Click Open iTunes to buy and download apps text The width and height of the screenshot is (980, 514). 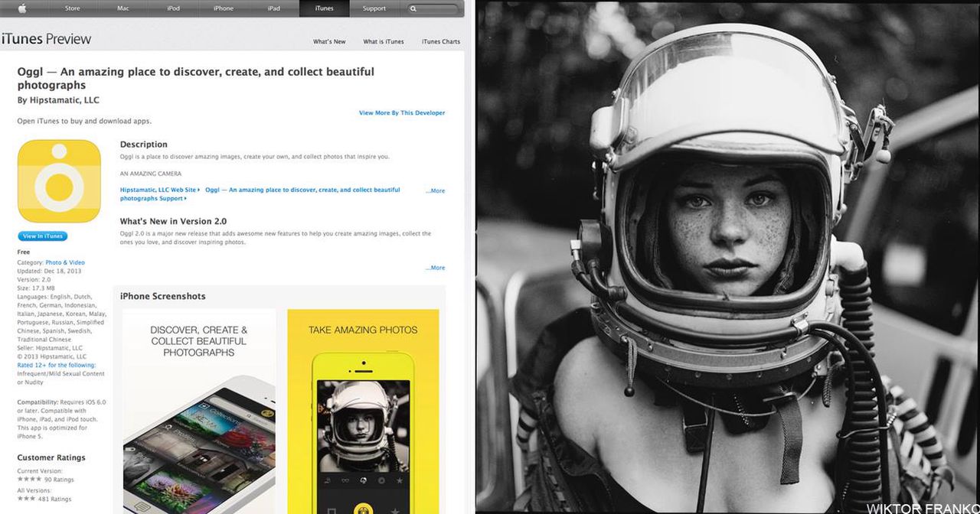tap(84, 121)
